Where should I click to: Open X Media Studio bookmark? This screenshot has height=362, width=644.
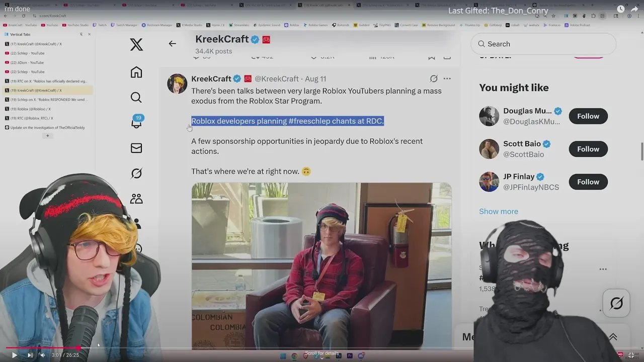189,25
